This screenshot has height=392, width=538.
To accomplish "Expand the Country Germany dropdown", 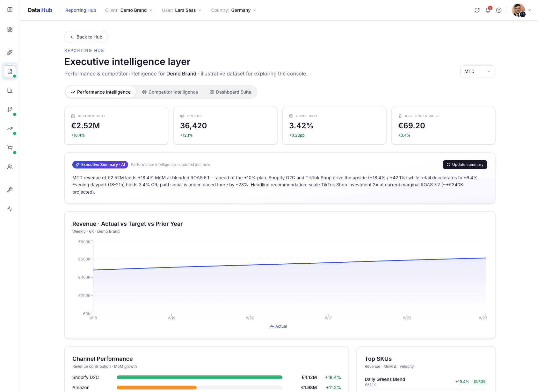I will point(234,10).
